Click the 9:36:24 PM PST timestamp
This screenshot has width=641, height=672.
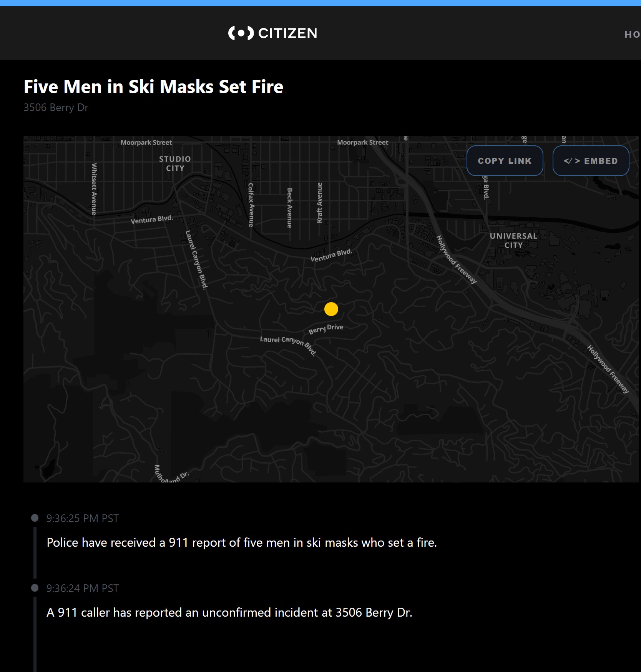click(x=83, y=588)
